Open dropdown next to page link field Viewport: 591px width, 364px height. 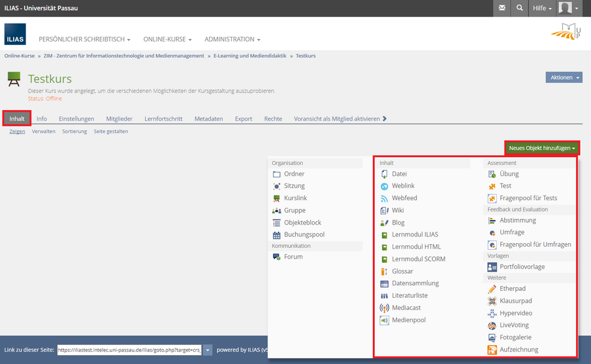[x=207, y=350]
